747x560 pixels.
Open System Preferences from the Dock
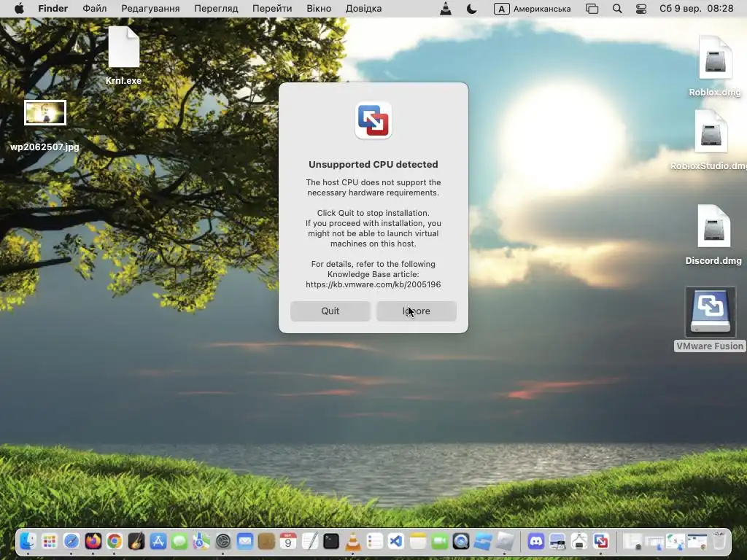pos(223,542)
